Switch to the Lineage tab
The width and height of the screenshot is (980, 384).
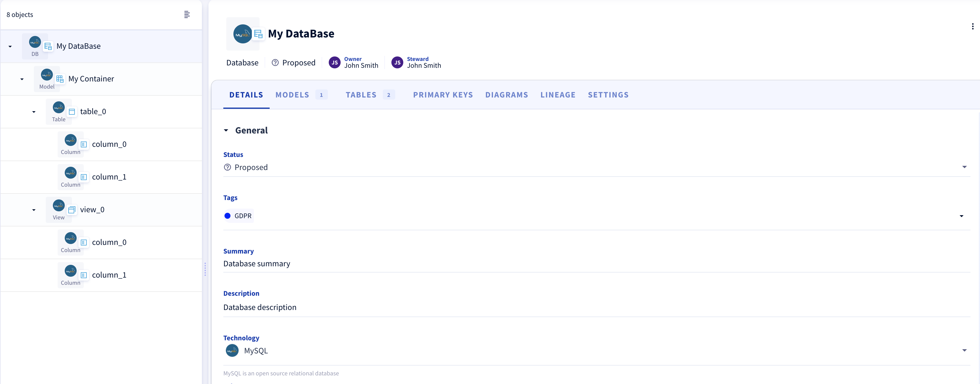[558, 95]
